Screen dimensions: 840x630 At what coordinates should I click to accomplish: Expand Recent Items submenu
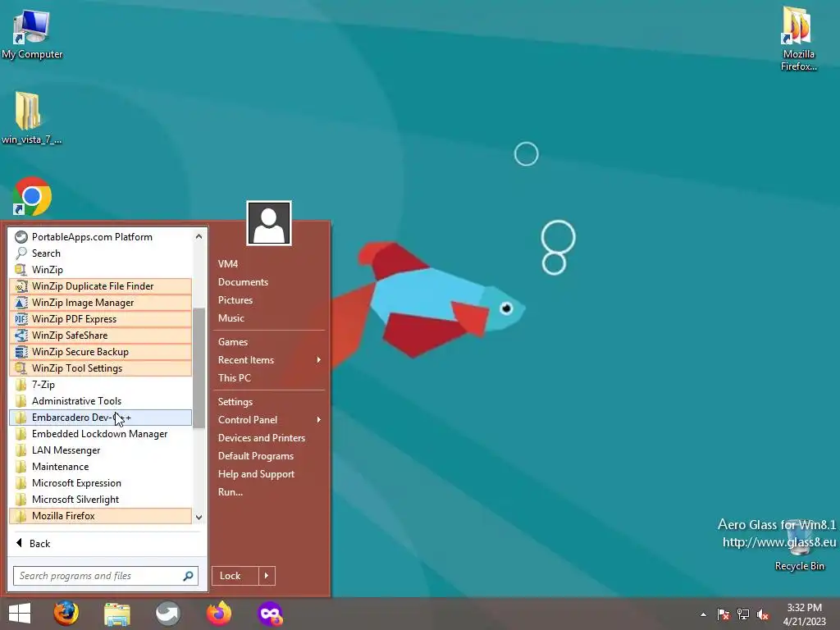click(269, 360)
